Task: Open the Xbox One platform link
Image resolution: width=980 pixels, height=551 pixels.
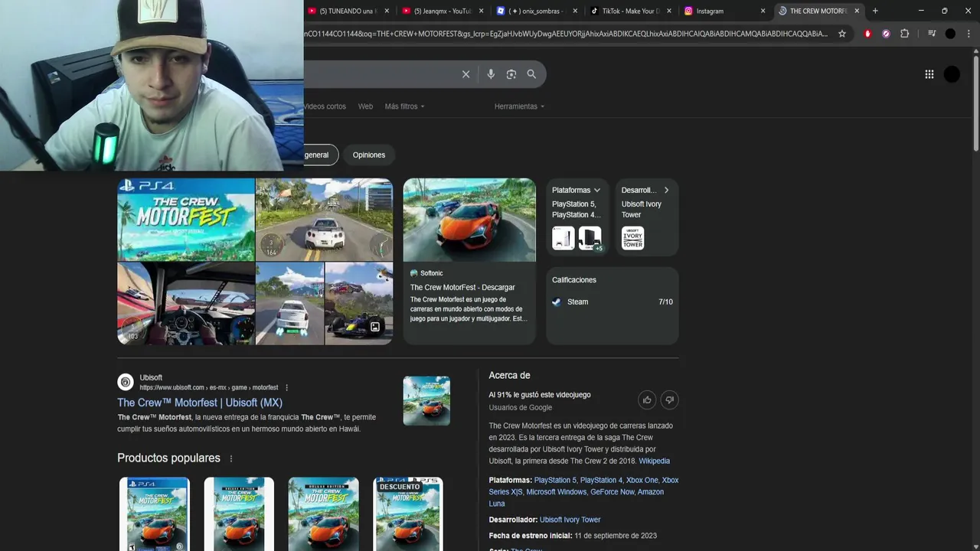Action: click(642, 481)
